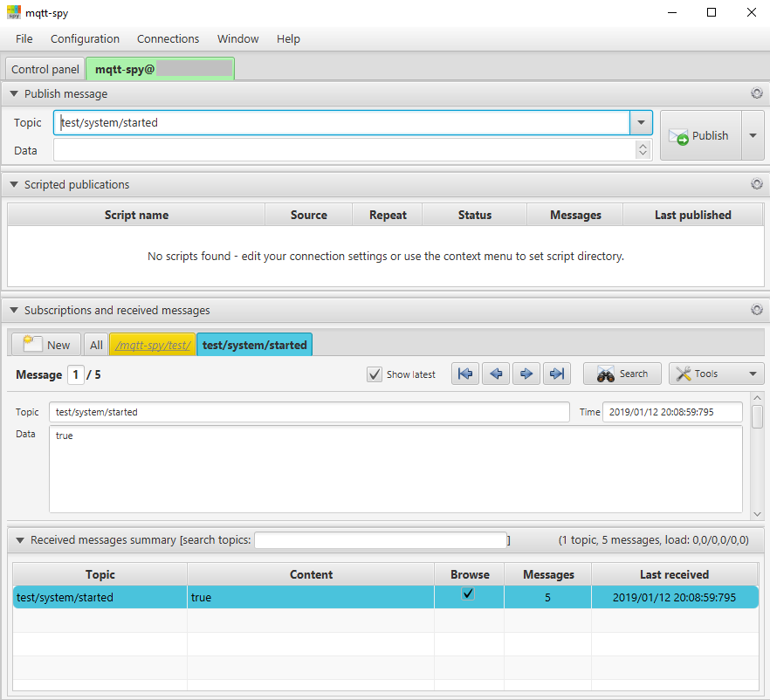Image resolution: width=770 pixels, height=700 pixels.
Task: Click the publish Data input field
Action: [x=345, y=150]
